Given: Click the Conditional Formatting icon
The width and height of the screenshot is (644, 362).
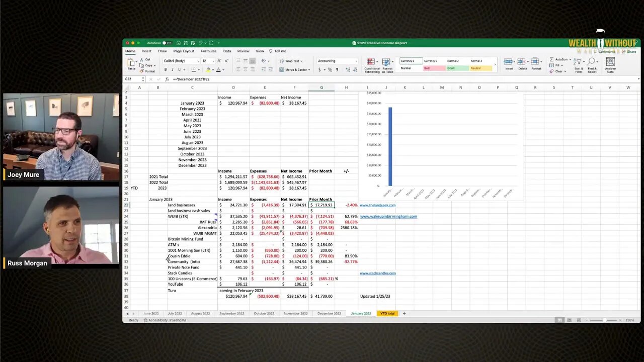Looking at the screenshot, I should [372, 62].
